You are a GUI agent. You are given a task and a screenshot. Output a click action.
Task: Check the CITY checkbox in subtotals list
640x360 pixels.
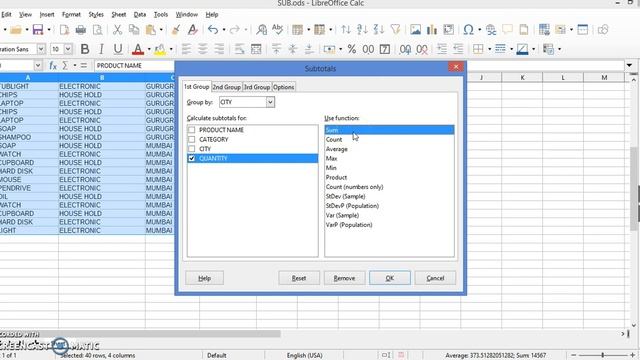[x=191, y=149]
